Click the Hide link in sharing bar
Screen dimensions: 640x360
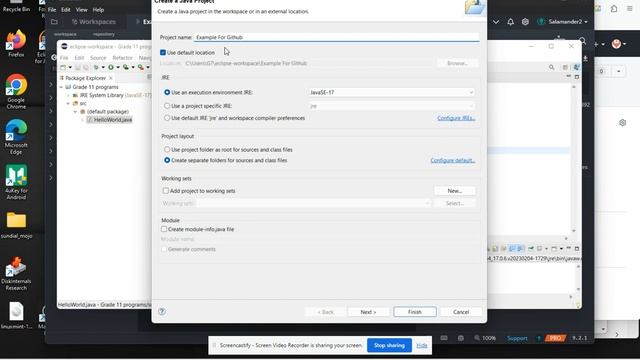pyautogui.click(x=422, y=345)
